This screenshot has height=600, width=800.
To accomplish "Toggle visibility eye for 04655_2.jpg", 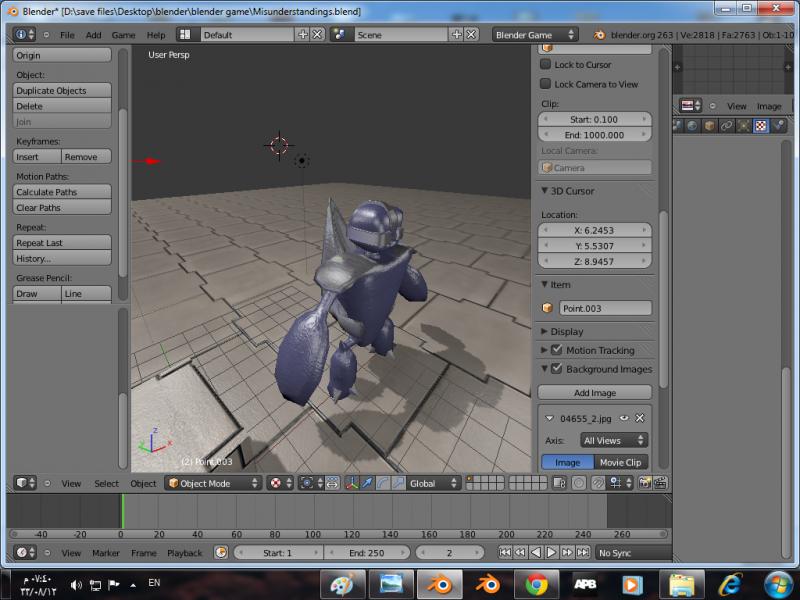I will tap(624, 418).
